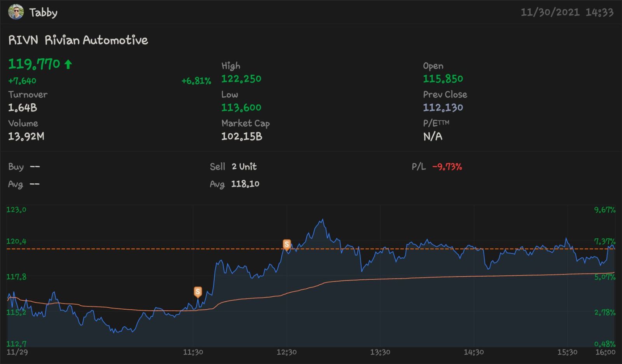Click the Sell 2 Unit text
622x364 pixels.
tap(233, 167)
